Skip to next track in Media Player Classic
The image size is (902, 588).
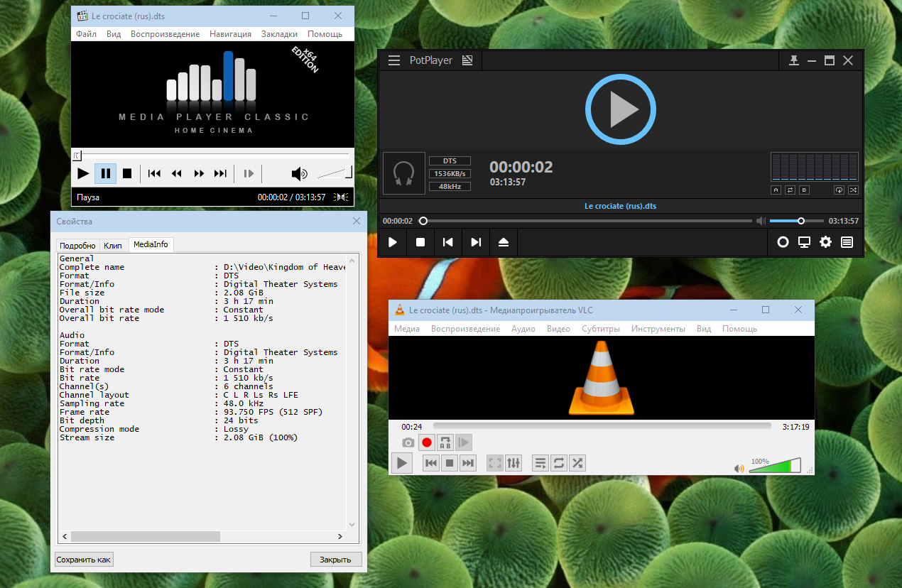221,173
